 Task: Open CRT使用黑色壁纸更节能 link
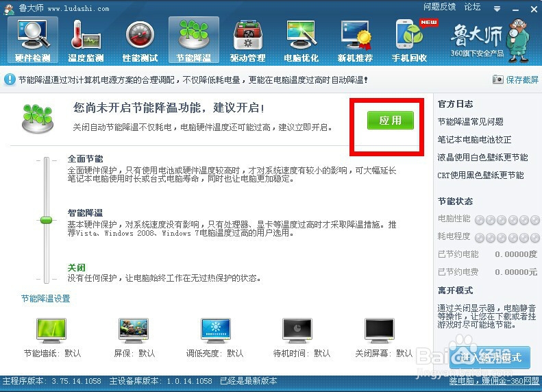click(x=480, y=175)
